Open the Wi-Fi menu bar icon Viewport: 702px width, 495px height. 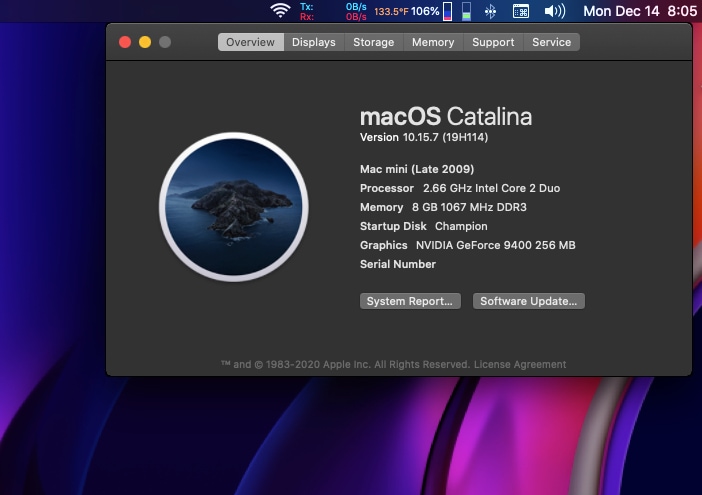[x=280, y=11]
